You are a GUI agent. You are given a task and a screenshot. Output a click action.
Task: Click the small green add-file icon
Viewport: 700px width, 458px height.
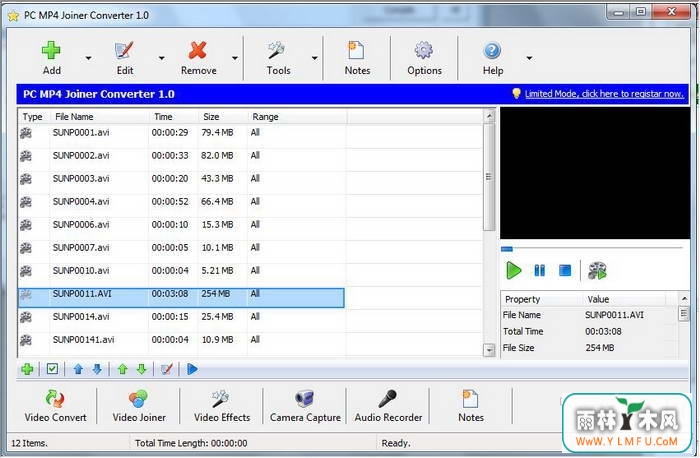coord(27,369)
